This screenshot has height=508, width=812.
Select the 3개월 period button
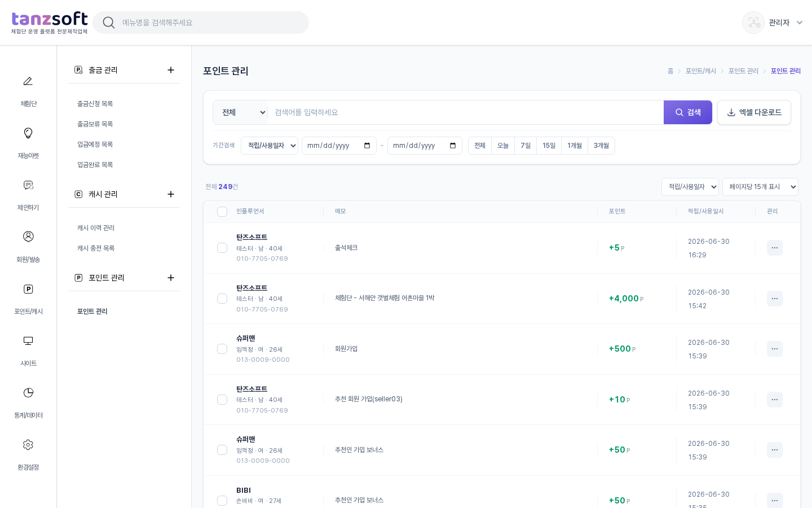601,146
